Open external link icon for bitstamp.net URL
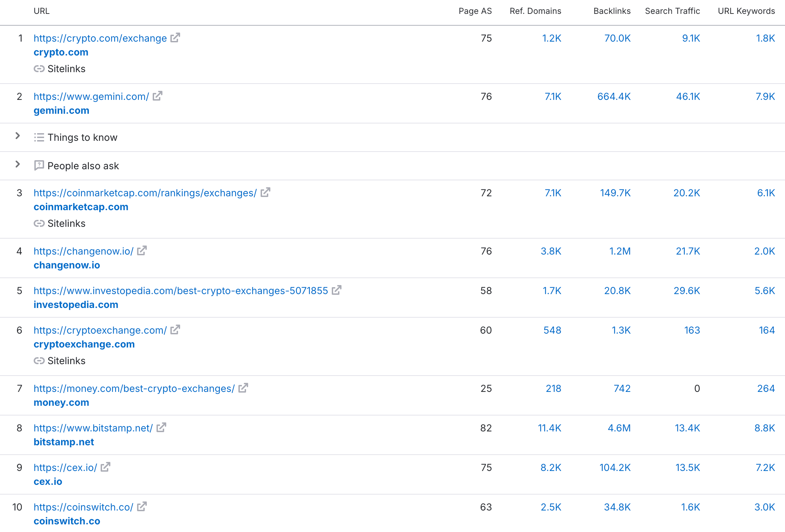 [161, 427]
